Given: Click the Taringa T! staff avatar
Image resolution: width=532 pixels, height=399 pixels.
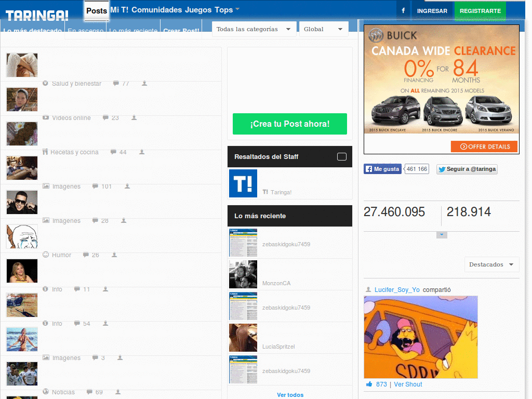Looking at the screenshot, I should click(243, 183).
